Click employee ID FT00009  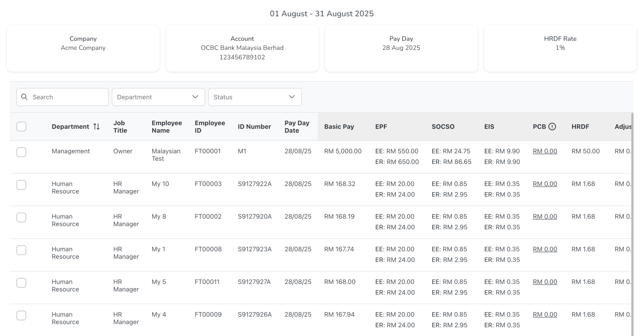(208, 314)
